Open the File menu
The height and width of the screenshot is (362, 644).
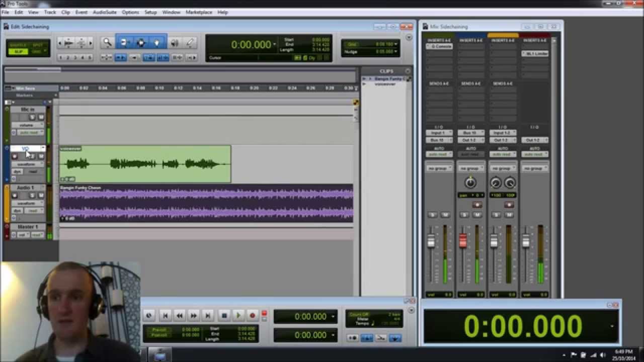[5, 12]
